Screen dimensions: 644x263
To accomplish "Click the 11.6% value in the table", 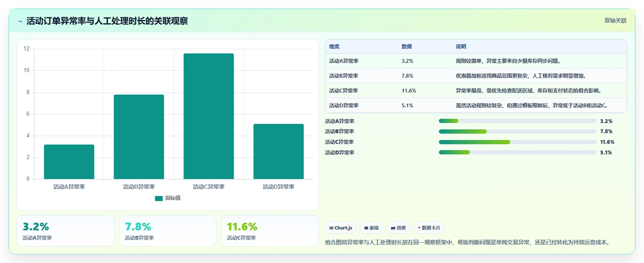I will click(409, 91).
